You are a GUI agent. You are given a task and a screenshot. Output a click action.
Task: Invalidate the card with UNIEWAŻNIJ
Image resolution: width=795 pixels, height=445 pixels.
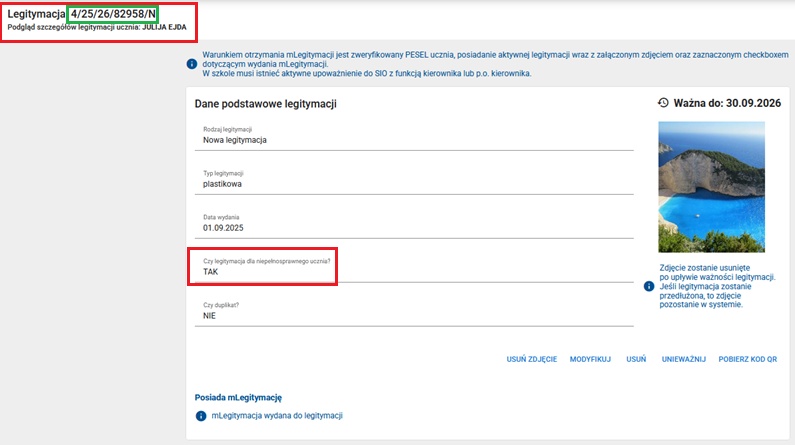(684, 357)
